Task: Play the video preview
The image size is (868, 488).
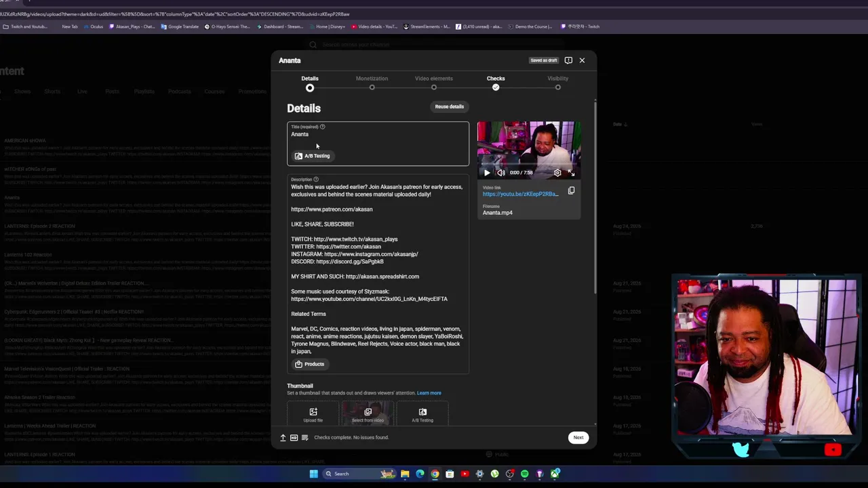Action: click(x=486, y=173)
